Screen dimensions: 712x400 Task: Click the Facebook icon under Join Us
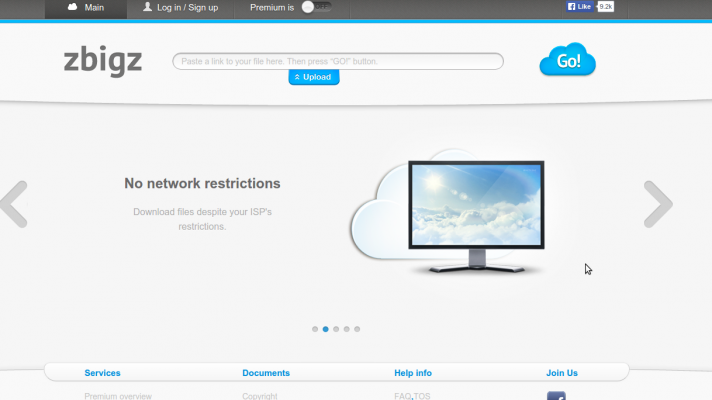pos(556,396)
